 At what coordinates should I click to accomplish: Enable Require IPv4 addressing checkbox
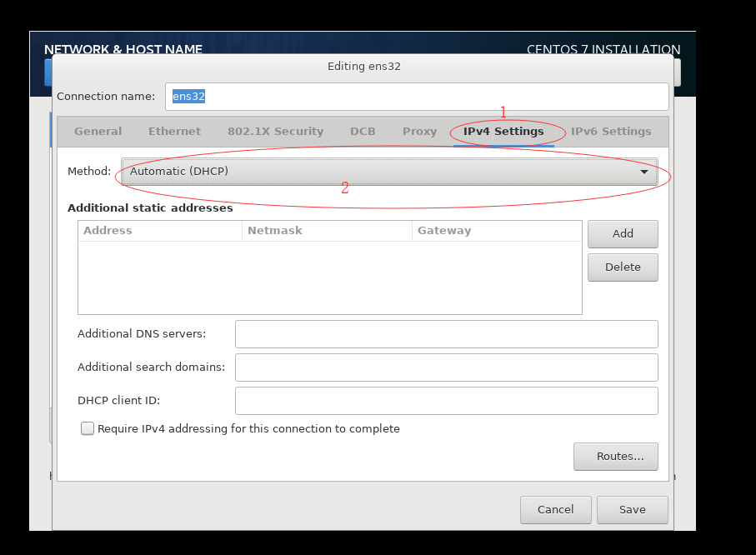(88, 428)
